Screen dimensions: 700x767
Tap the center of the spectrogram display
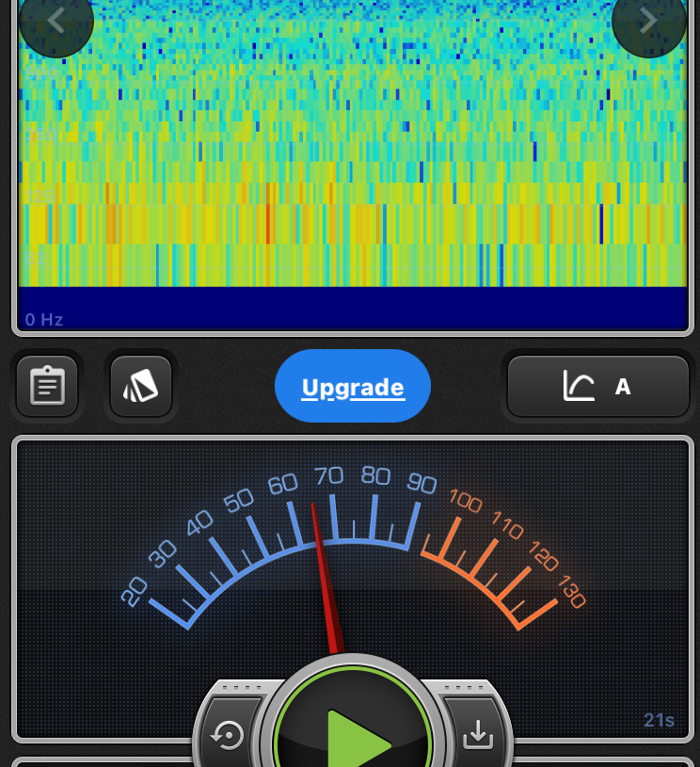click(x=353, y=143)
